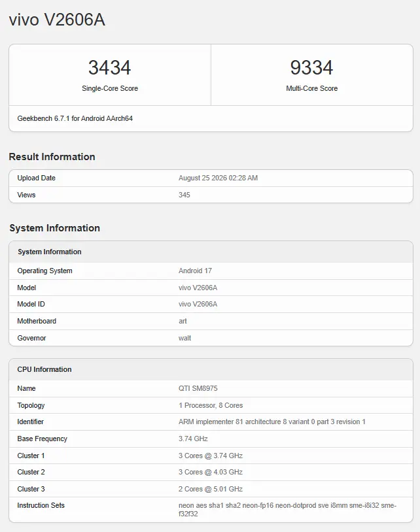Click the System Information table header
This screenshot has height=532, width=420.
(50, 252)
